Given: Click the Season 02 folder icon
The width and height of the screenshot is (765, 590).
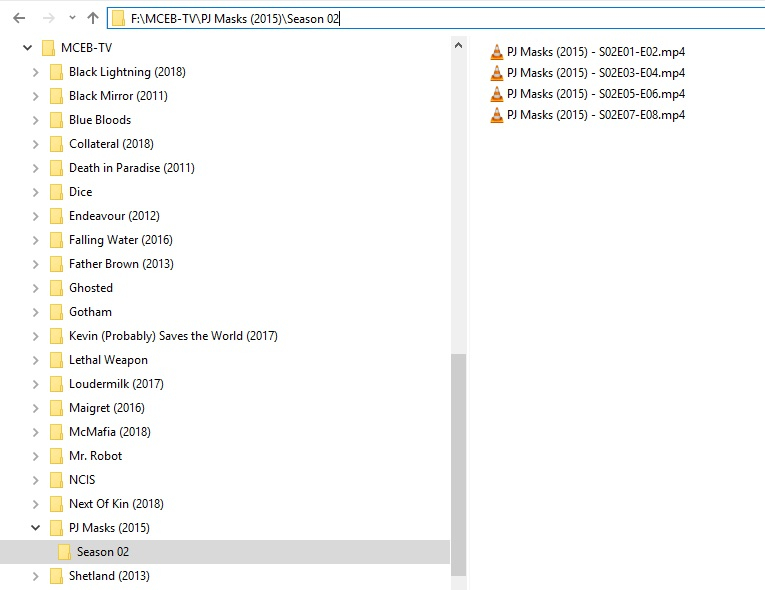Looking at the screenshot, I should coord(64,551).
